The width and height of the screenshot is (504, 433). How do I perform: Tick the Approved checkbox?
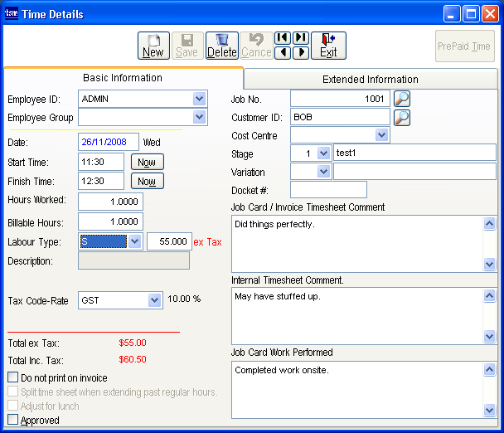tap(12, 421)
